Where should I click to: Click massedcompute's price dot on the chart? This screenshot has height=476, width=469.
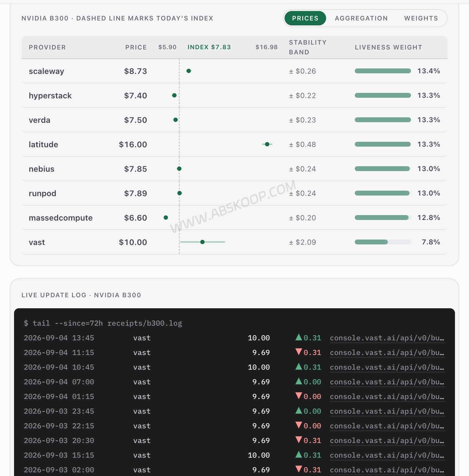tap(166, 218)
